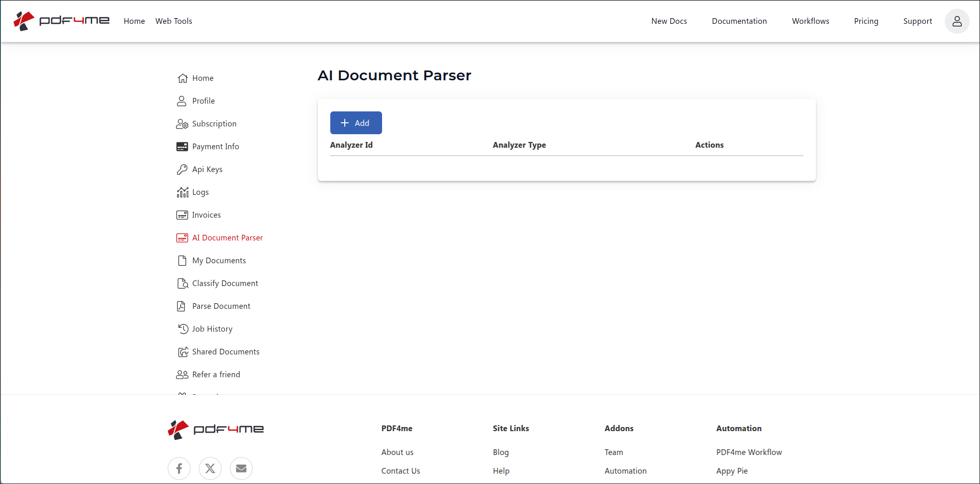Screen dimensions: 980x484
Task: Select Parse Document in the sidebar
Action: (x=221, y=306)
